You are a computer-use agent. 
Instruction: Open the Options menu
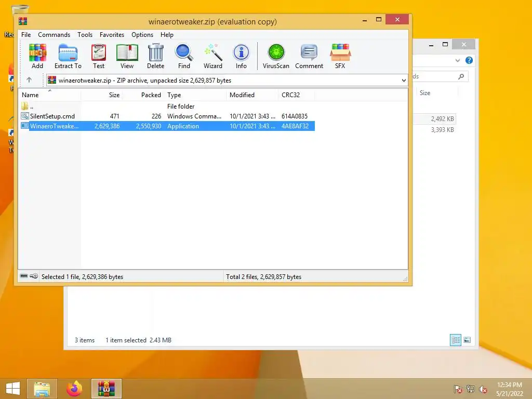142,35
